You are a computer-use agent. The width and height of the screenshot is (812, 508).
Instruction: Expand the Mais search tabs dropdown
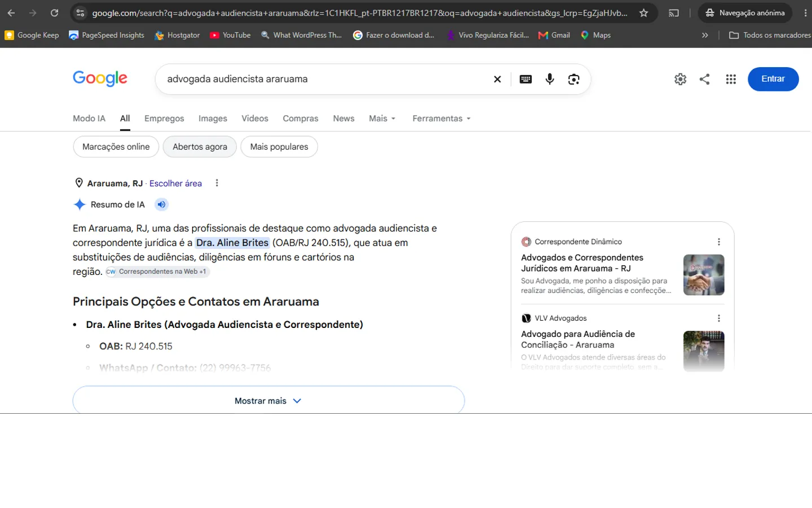pyautogui.click(x=382, y=119)
